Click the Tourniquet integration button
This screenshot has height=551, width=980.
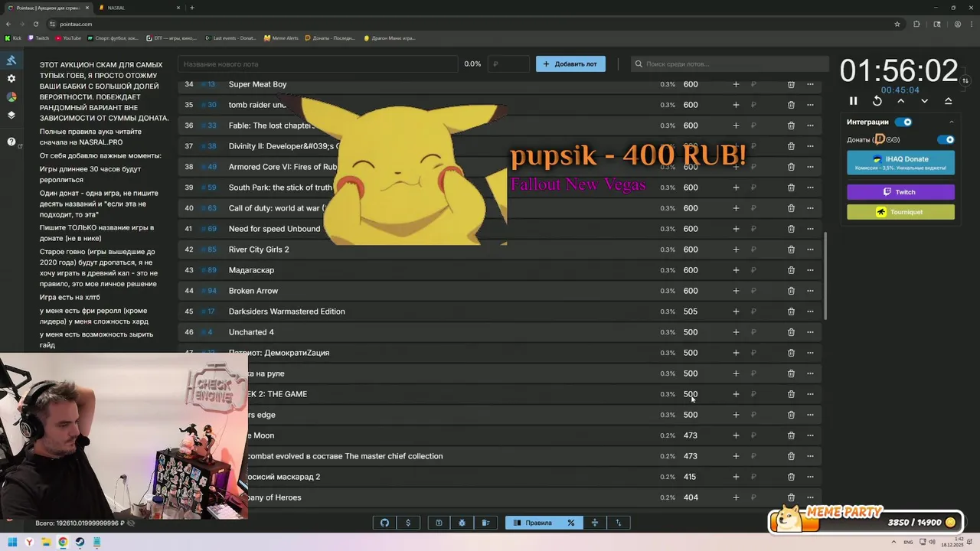point(900,212)
